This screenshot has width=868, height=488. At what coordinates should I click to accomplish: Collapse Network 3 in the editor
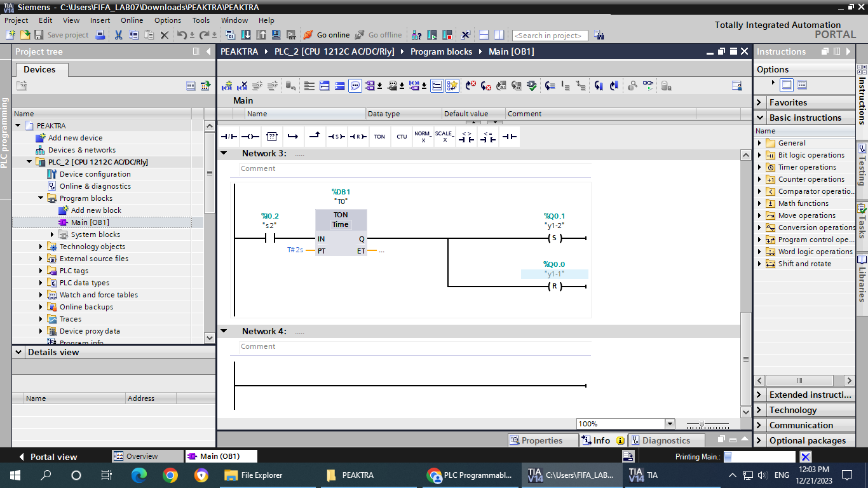point(224,154)
